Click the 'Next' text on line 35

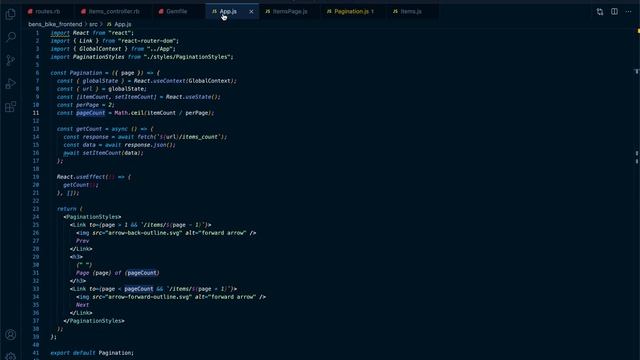(x=82, y=305)
